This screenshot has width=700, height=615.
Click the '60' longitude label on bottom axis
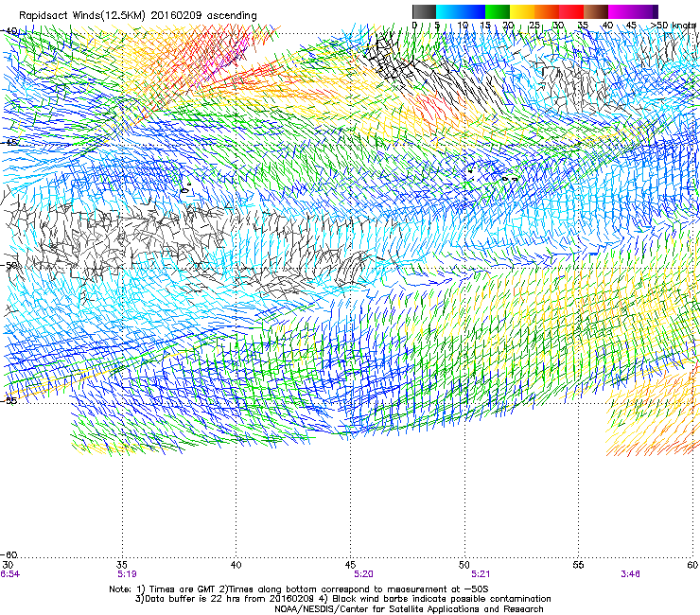tap(692, 565)
